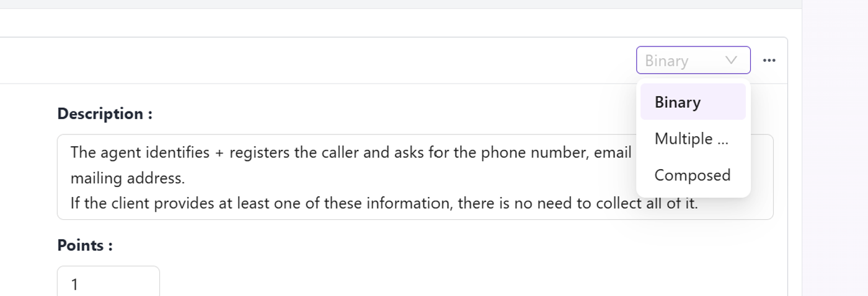Pick the Composed type option

693,175
